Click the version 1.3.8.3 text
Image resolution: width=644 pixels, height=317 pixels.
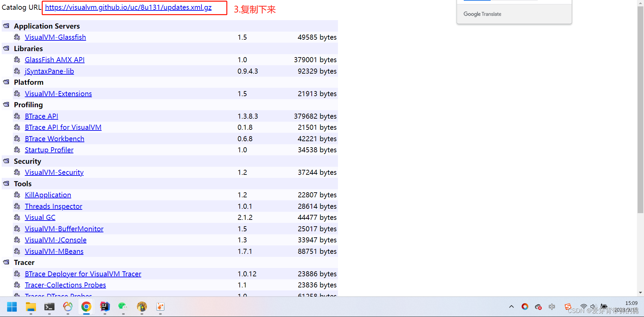coord(248,116)
